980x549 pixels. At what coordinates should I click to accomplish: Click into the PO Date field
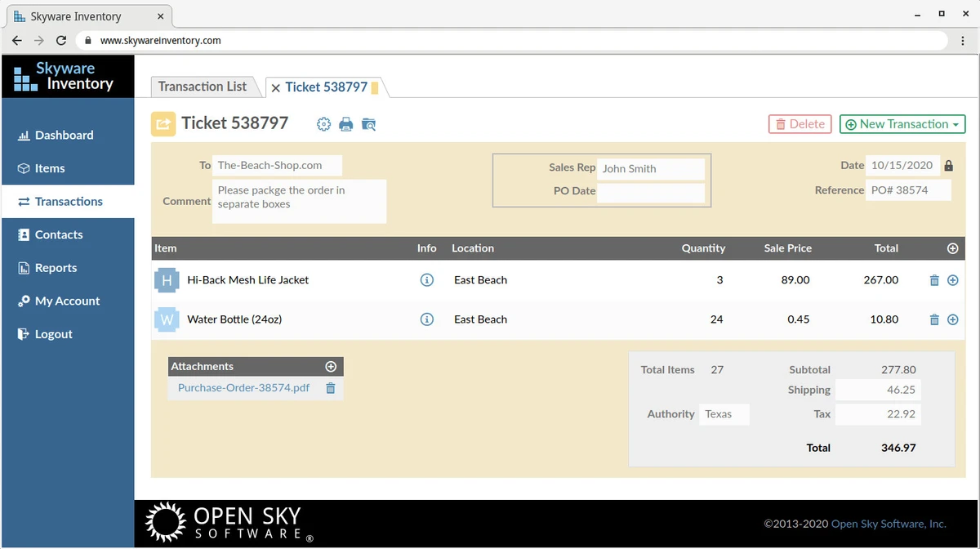point(651,191)
